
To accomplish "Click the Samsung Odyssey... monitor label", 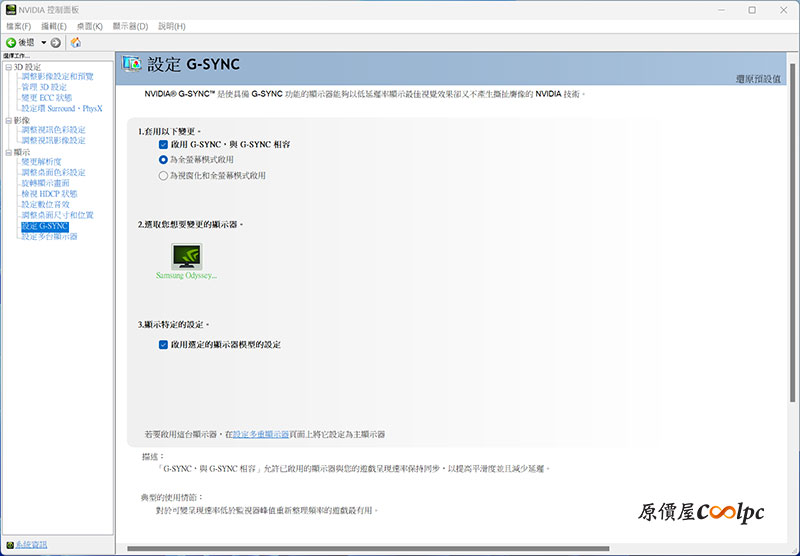I will pyautogui.click(x=186, y=275).
